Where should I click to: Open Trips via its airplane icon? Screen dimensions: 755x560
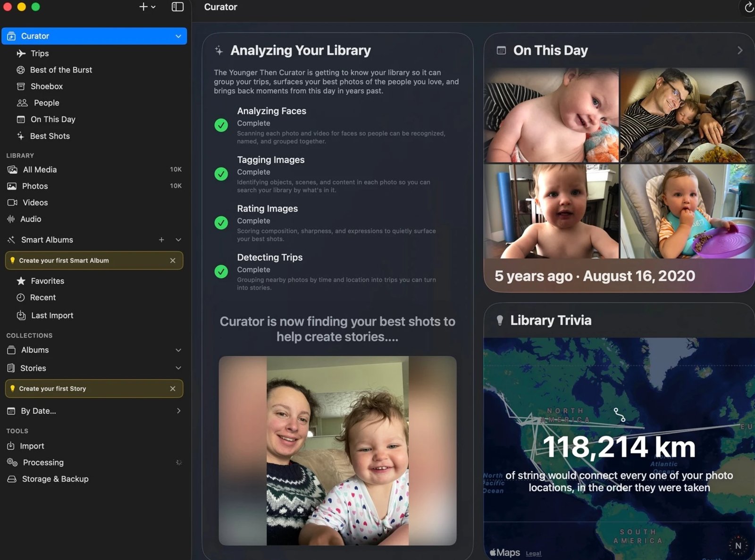pos(21,53)
